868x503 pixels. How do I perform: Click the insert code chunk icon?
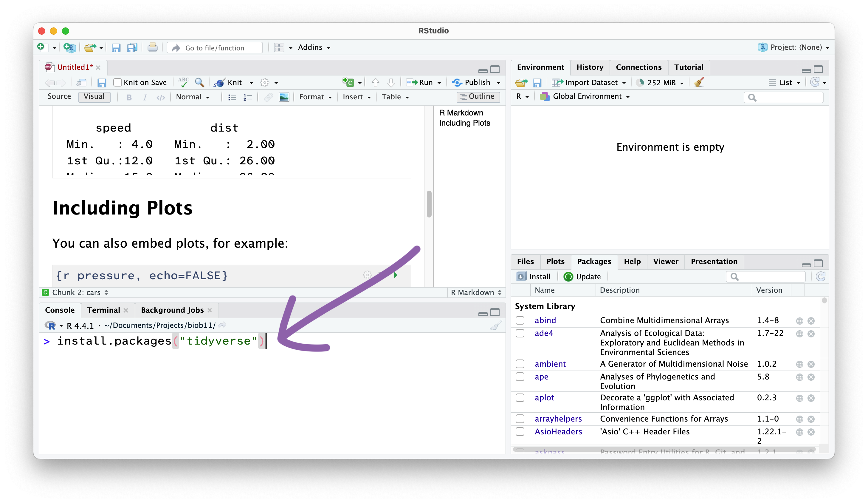(348, 82)
